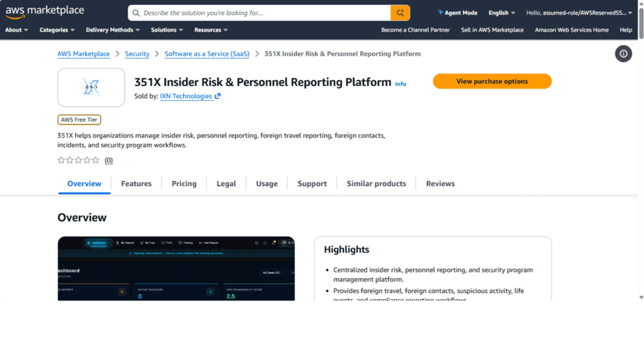
Task: Click the product description starting "351X helps organizations"
Action: (x=221, y=140)
